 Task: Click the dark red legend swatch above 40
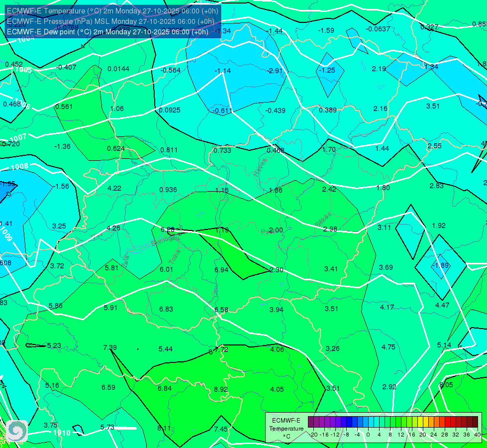475,422
